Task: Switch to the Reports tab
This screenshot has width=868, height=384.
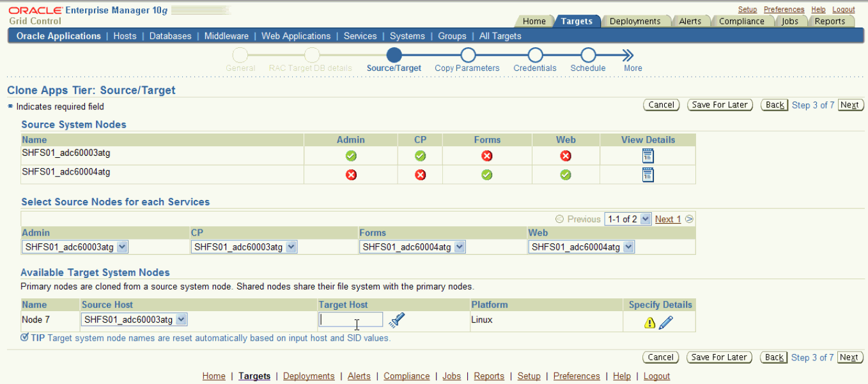Action: [830, 21]
